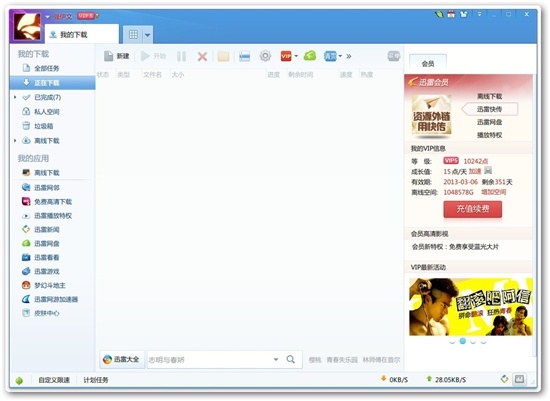Open 私人空间 in the sidebar

pos(53,112)
